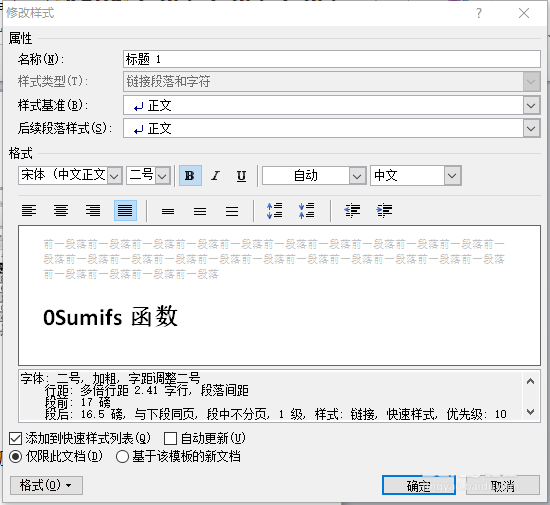This screenshot has width=550, height=505.
Task: Decrease indent icon
Action: [x=352, y=211]
